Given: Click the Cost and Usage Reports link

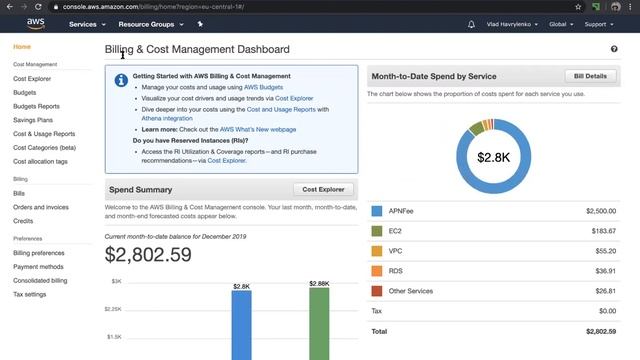Looking at the screenshot, I should pos(281,109).
